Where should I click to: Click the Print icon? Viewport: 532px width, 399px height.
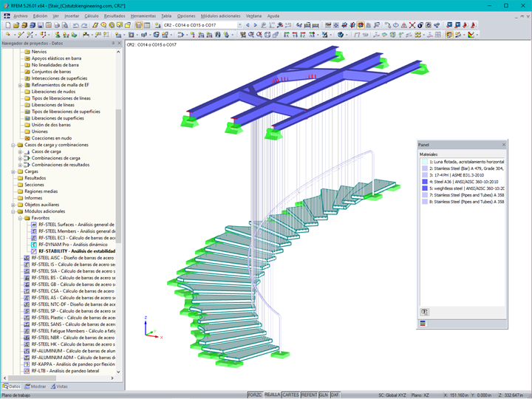click(57, 25)
